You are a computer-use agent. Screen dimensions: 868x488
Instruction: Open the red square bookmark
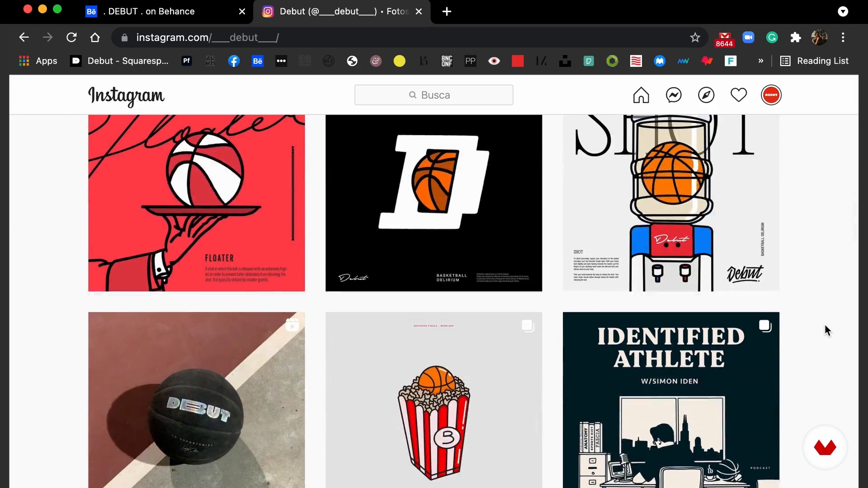coord(518,61)
